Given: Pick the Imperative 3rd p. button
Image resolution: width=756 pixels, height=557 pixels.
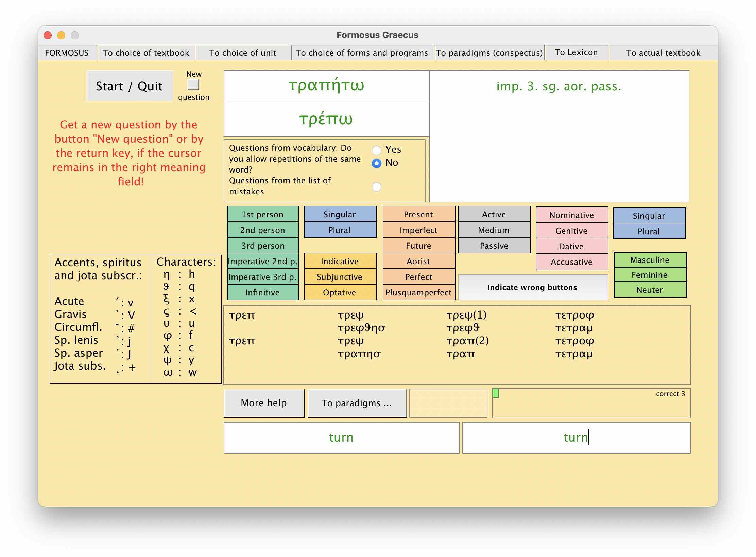Looking at the screenshot, I should (262, 277).
